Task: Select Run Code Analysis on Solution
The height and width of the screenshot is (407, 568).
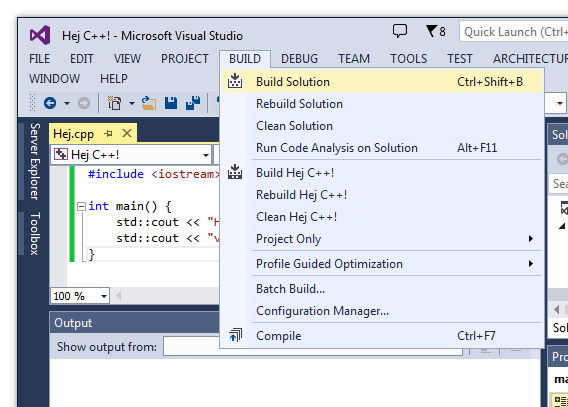Action: (382, 148)
